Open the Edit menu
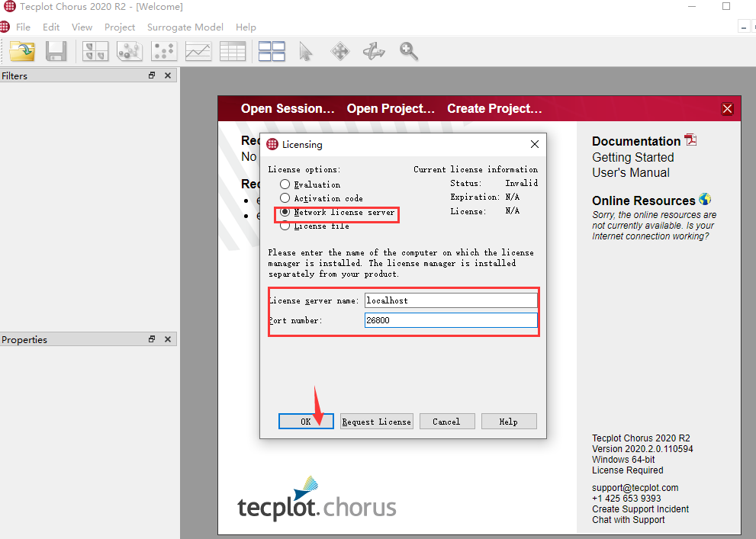 click(x=51, y=27)
